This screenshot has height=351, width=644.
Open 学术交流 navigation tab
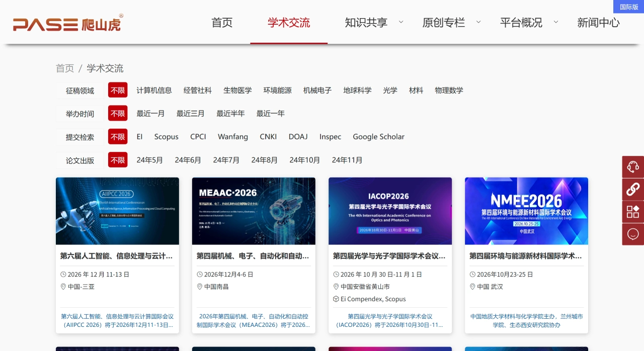pyautogui.click(x=289, y=23)
